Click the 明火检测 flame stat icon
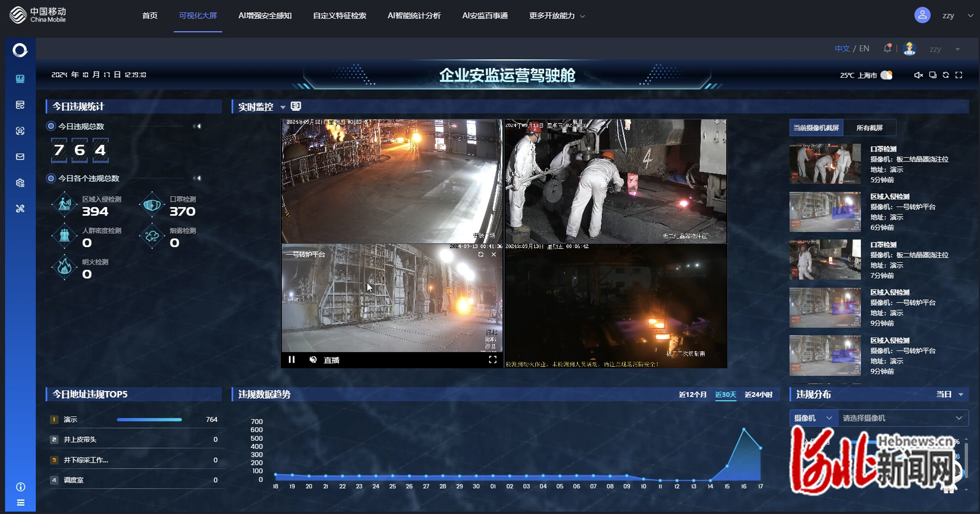980x514 pixels. 64,267
